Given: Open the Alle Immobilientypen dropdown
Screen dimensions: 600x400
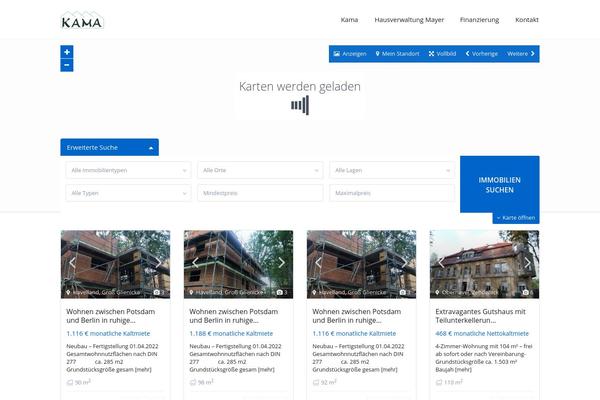Looking at the screenshot, I should coord(128,170).
